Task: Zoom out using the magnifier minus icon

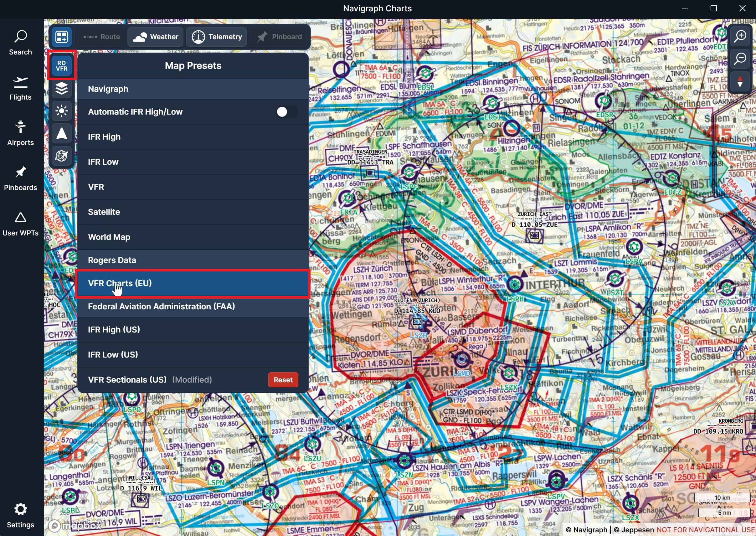Action: point(740,59)
